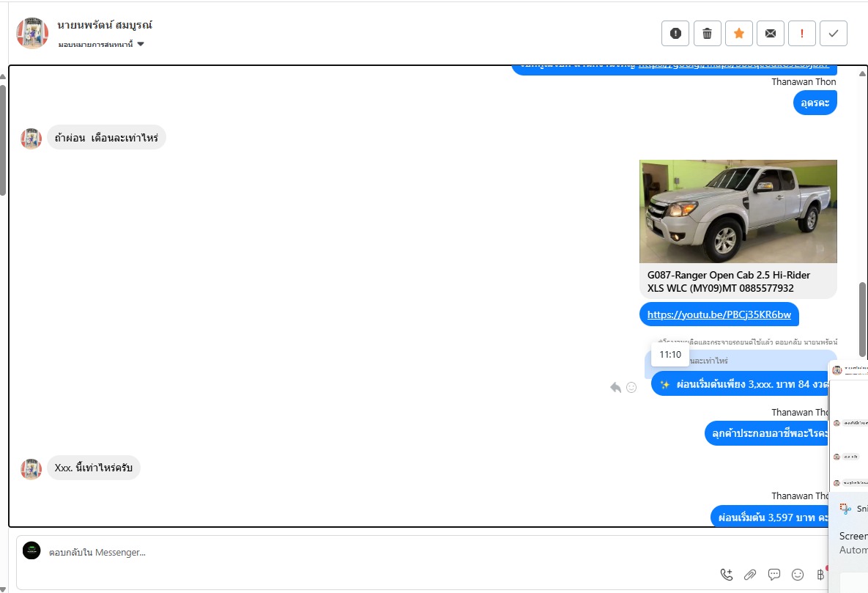Viewport: 868px width, 593px height.
Task: Click page profile icon in reply box
Action: (x=31, y=550)
